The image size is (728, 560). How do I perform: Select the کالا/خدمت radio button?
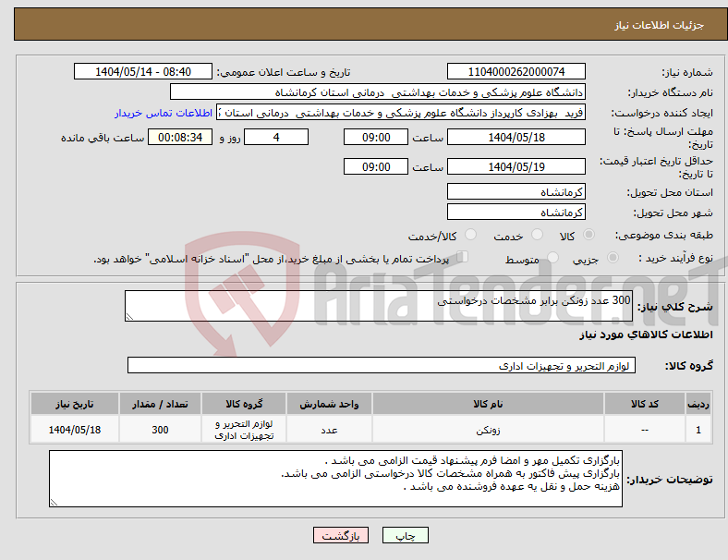470,235
